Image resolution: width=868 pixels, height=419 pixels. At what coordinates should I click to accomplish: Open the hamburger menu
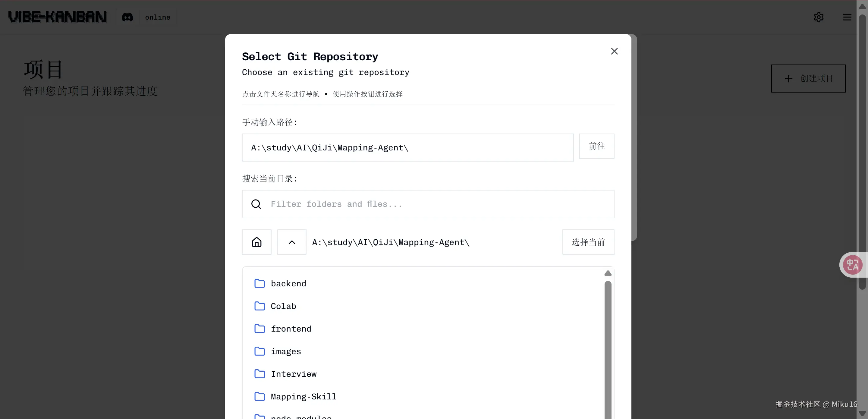tap(847, 17)
